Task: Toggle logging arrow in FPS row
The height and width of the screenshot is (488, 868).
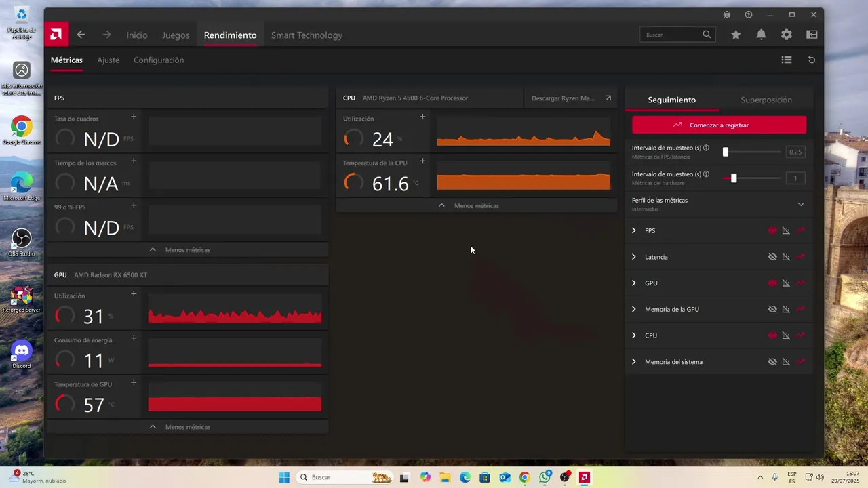Action: point(801,230)
